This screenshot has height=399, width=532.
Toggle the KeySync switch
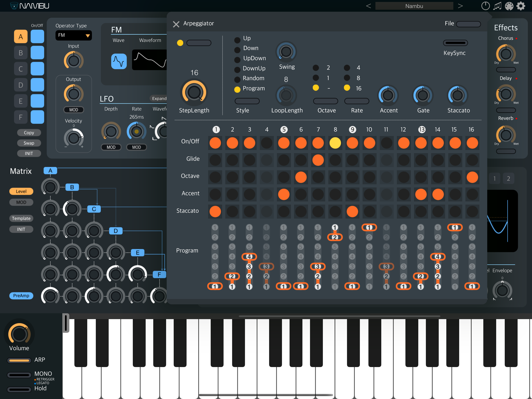pyautogui.click(x=455, y=43)
